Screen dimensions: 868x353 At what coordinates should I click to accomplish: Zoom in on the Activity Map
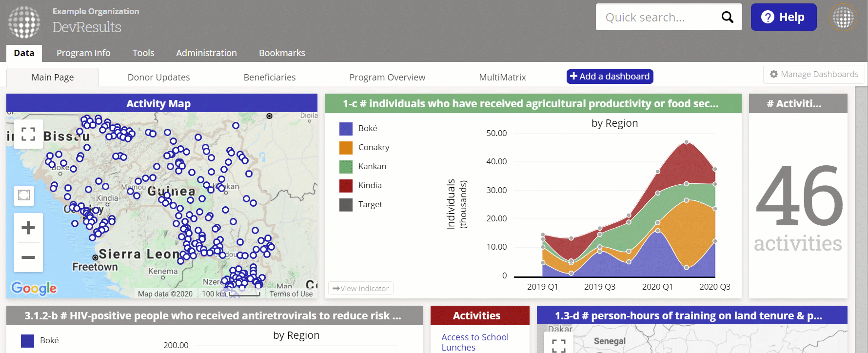tap(28, 228)
